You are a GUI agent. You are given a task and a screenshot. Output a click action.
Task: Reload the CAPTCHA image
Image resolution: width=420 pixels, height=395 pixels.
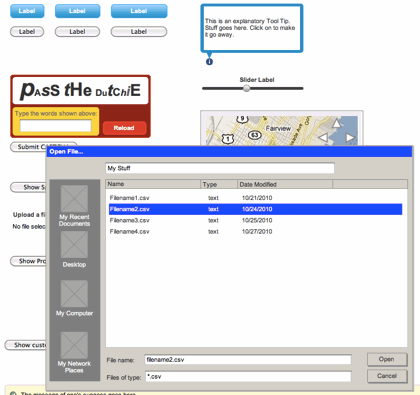(x=124, y=128)
